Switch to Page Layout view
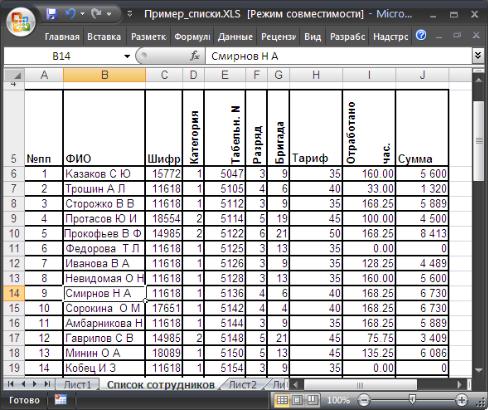The width and height of the screenshot is (488, 410). point(297,400)
